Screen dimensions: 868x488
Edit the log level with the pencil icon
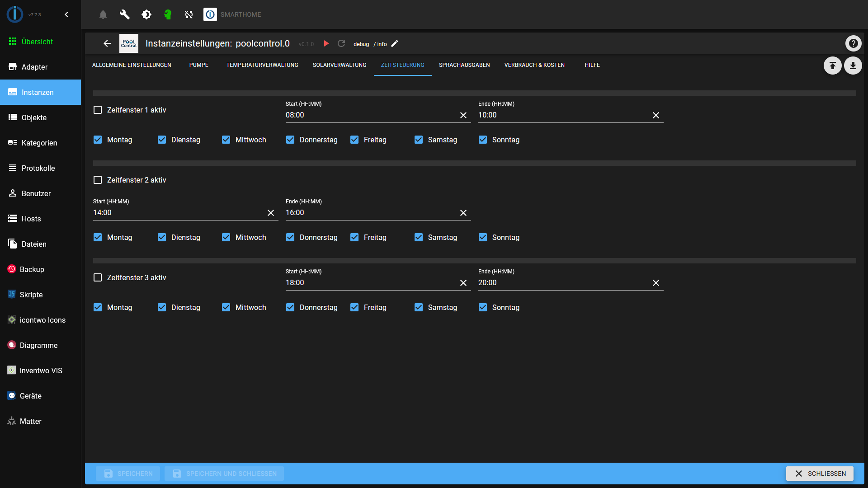395,43
